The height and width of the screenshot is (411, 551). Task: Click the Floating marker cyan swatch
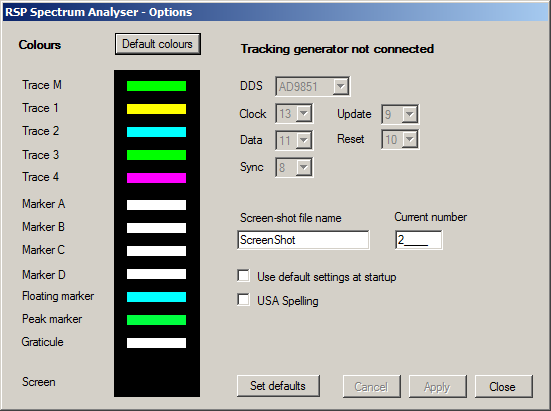click(x=156, y=297)
